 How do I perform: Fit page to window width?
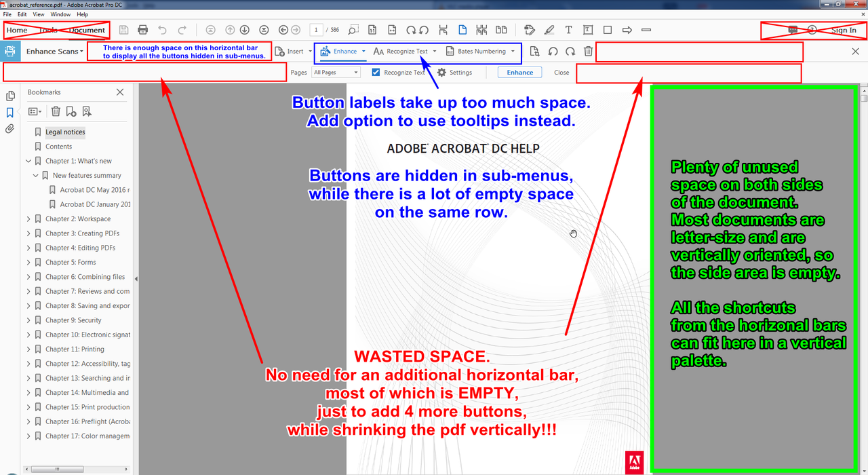click(392, 30)
